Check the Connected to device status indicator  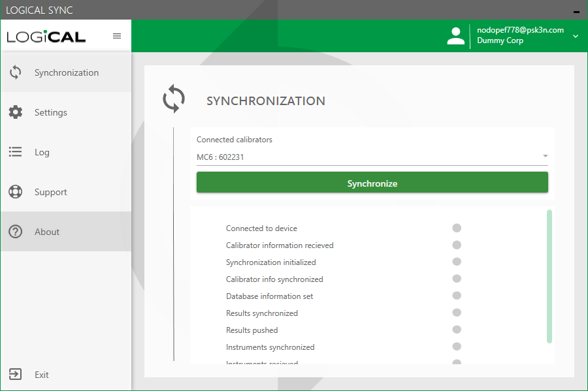[x=456, y=228]
